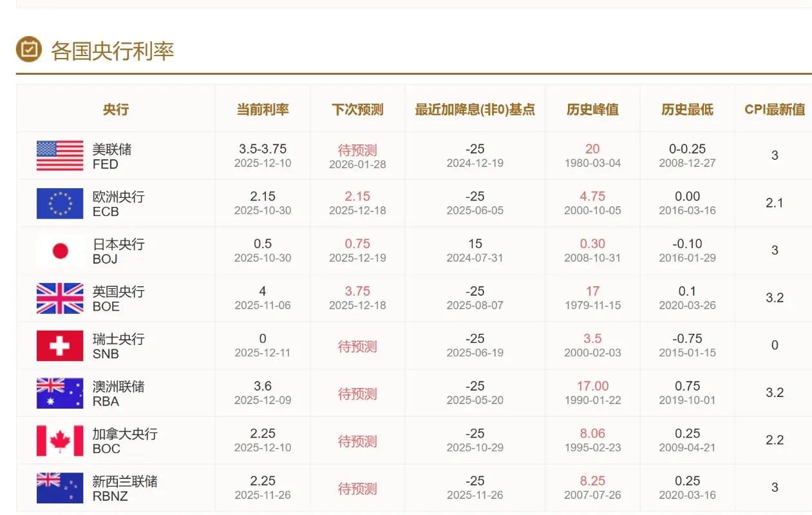812x515 pixels.
Task: Click the ECB CPI value 2.1
Action: 775,203
